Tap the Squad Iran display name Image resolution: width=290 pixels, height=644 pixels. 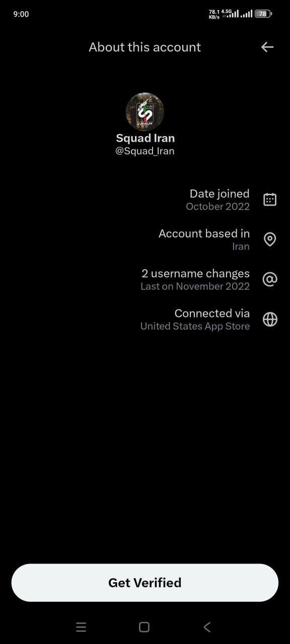coord(146,138)
